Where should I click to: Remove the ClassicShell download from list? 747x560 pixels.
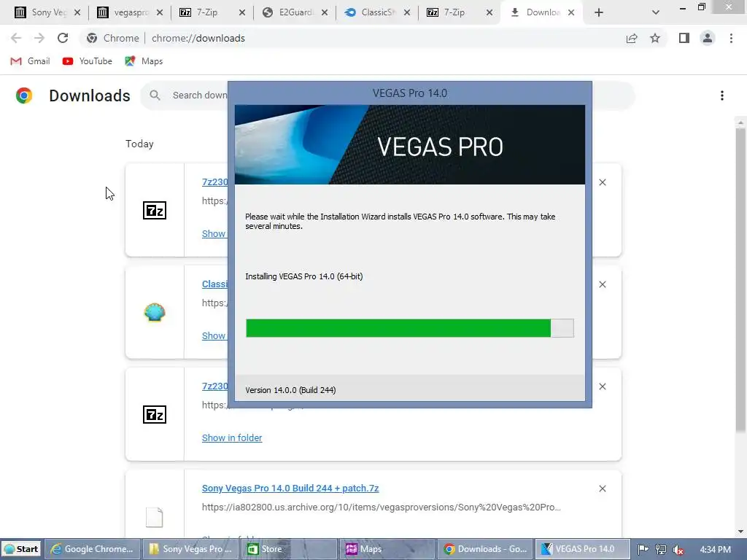point(602,284)
